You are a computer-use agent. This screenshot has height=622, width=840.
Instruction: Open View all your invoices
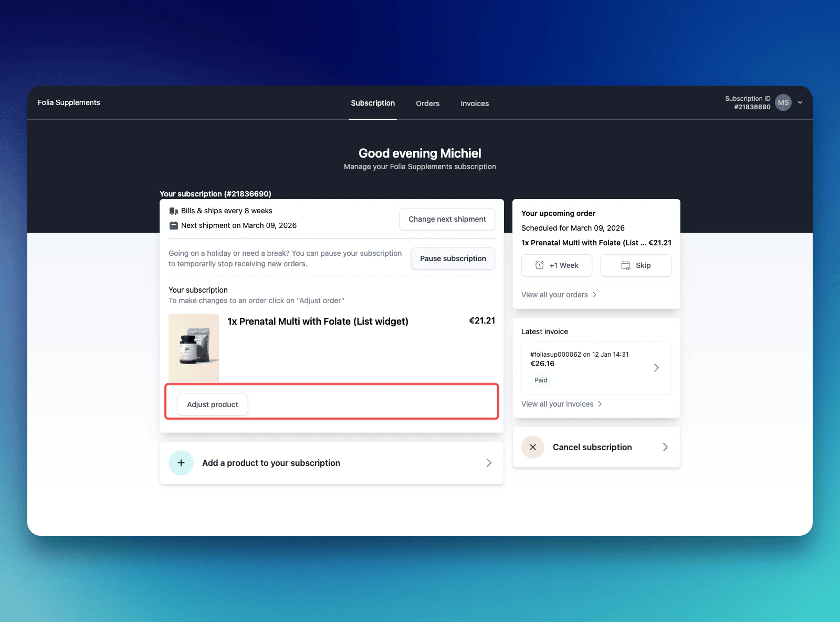pyautogui.click(x=558, y=404)
